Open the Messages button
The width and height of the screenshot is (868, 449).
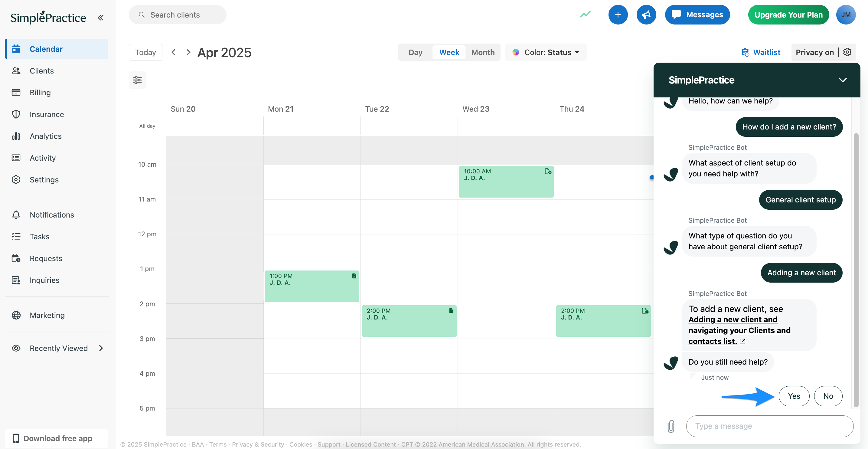tap(697, 15)
